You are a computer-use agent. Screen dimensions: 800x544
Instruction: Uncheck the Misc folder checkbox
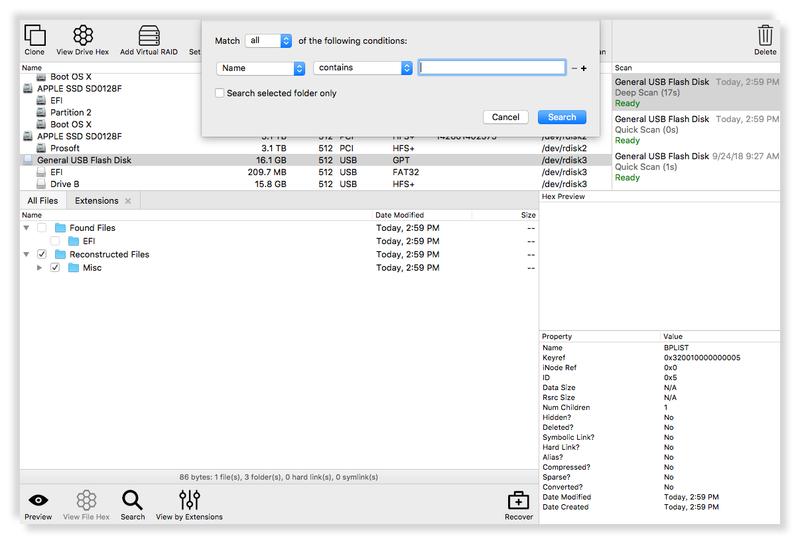coord(55,268)
